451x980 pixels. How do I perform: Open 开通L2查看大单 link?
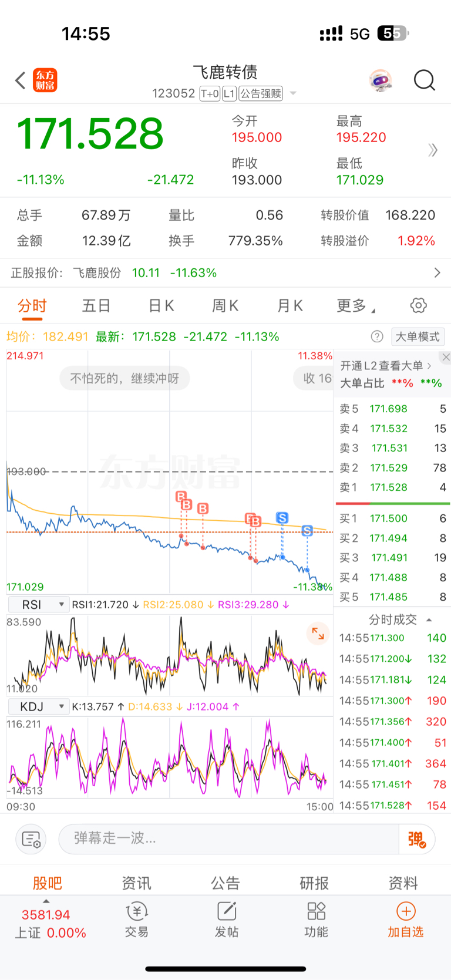coord(386,366)
